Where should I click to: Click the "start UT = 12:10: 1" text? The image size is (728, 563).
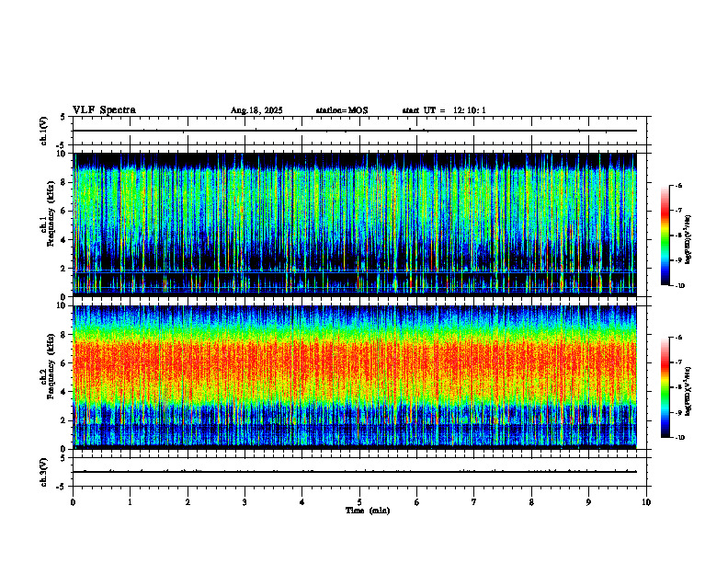[x=444, y=110]
